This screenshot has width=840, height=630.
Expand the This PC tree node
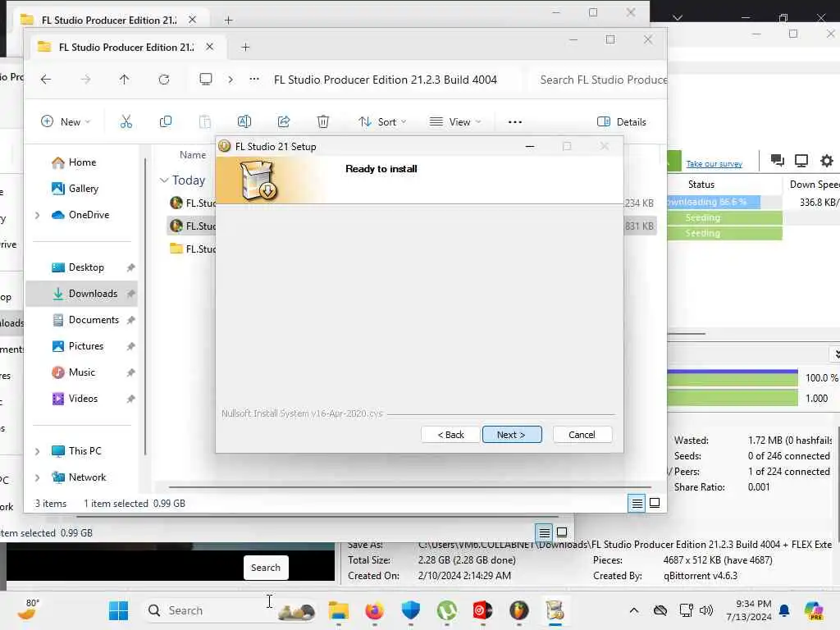tap(37, 451)
